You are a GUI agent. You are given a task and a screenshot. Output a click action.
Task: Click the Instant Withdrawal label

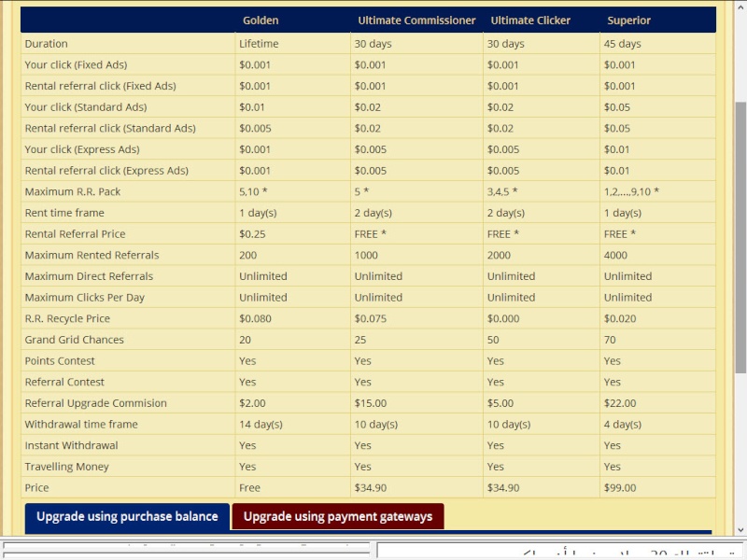tap(71, 445)
